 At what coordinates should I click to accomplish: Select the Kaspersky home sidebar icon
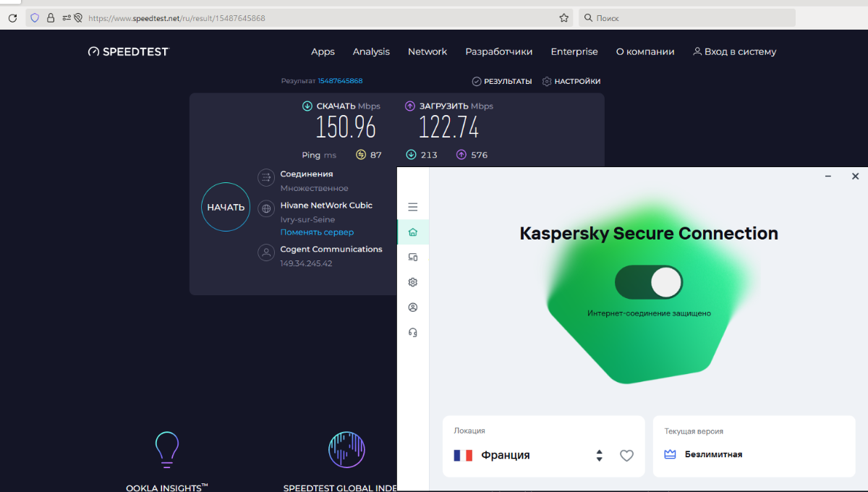pyautogui.click(x=413, y=232)
